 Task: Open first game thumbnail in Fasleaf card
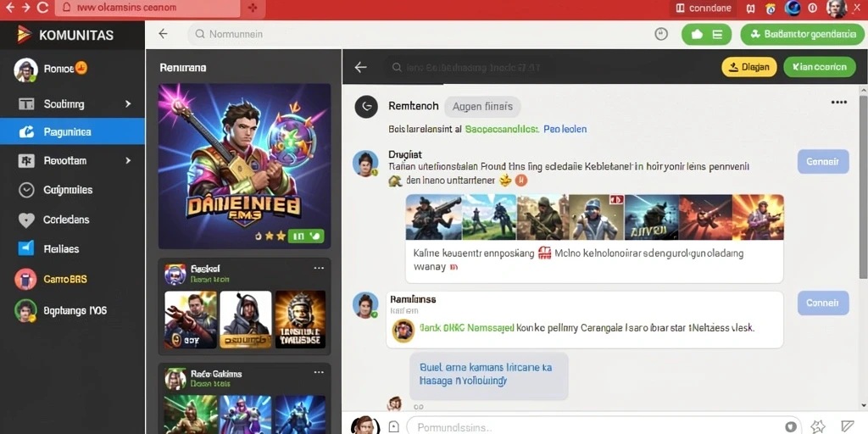click(x=191, y=320)
